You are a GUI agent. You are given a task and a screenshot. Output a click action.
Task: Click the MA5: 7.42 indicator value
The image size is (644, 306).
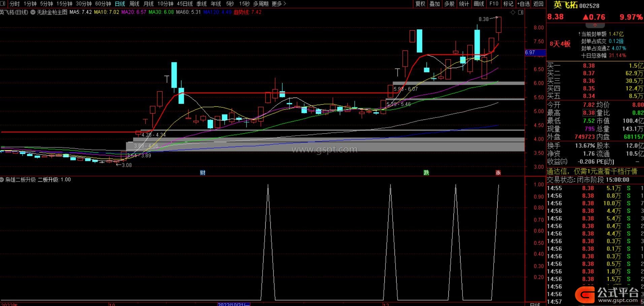80,12
